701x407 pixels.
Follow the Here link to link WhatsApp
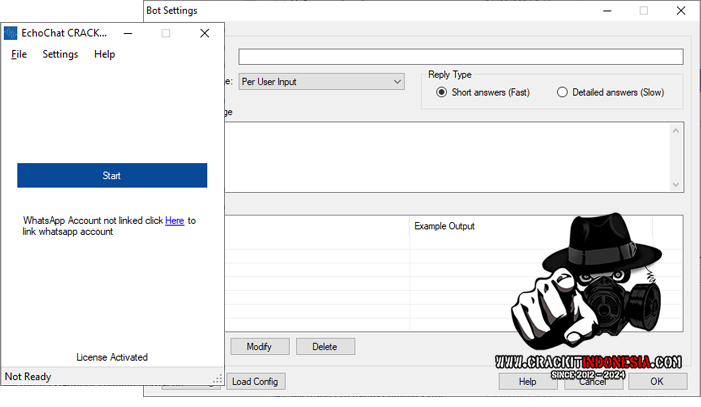tap(174, 220)
